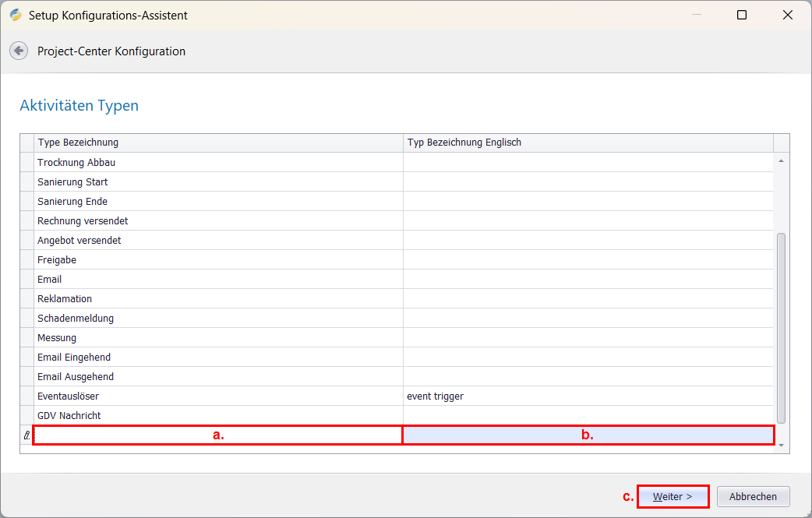Click the vertical scrollbar thumb

[x=781, y=327]
